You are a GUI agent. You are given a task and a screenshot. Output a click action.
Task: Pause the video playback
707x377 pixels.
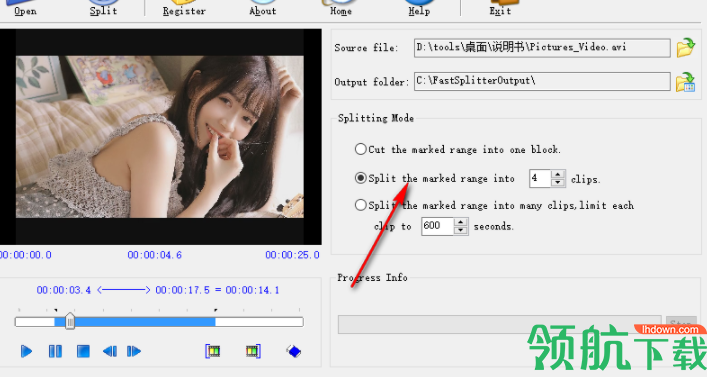55,351
